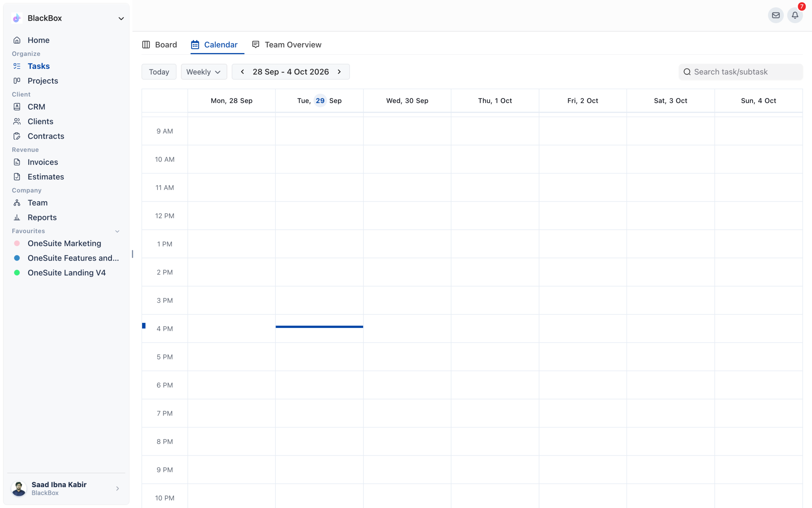Click the Sun, 4 Oct column header
This screenshot has width=812, height=508.
click(758, 100)
